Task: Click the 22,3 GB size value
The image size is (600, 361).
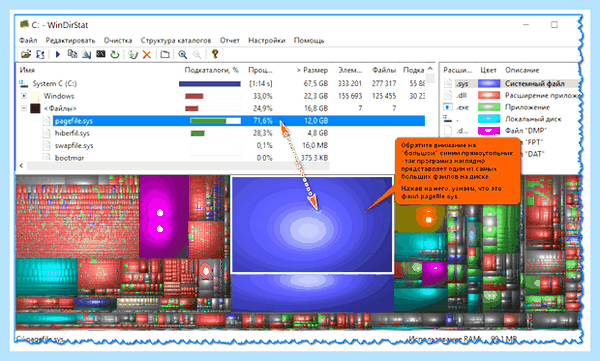Action: point(316,96)
